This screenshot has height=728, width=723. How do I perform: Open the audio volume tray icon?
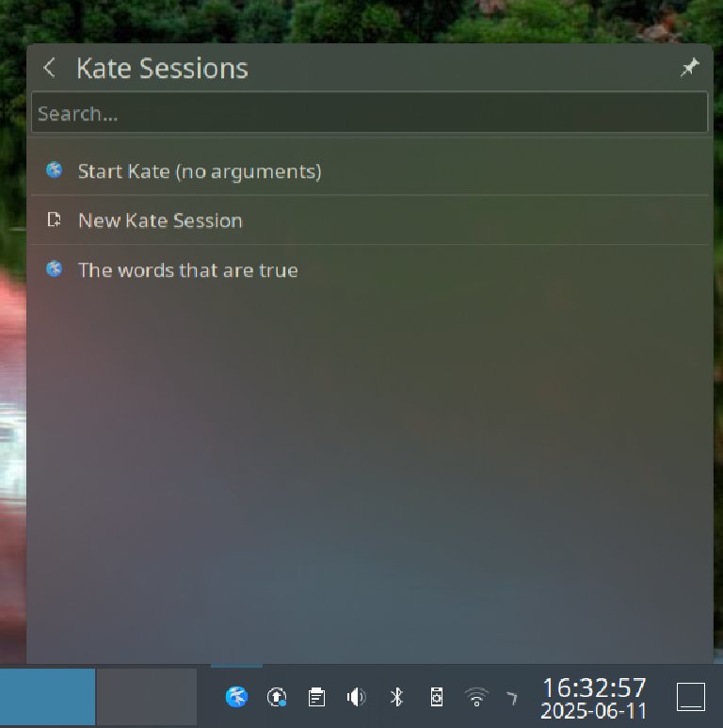357,697
